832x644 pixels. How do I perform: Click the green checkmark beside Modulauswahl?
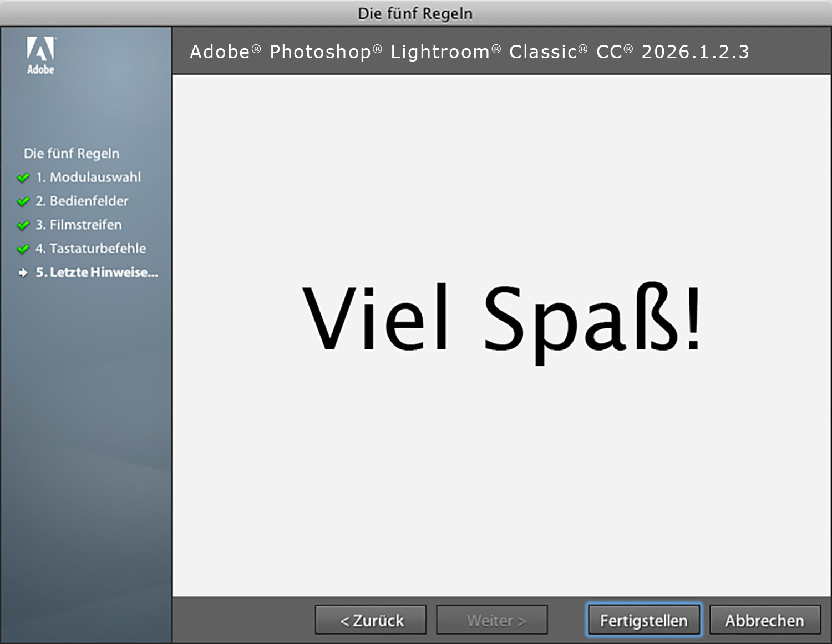(x=23, y=178)
